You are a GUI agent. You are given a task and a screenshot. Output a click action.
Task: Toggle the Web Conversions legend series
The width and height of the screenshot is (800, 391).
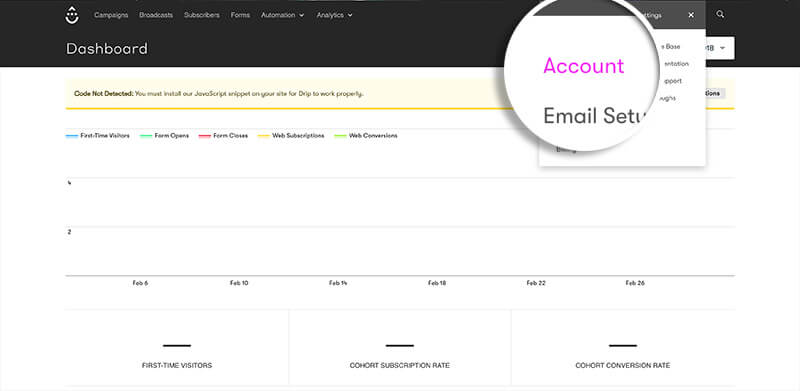pyautogui.click(x=366, y=136)
